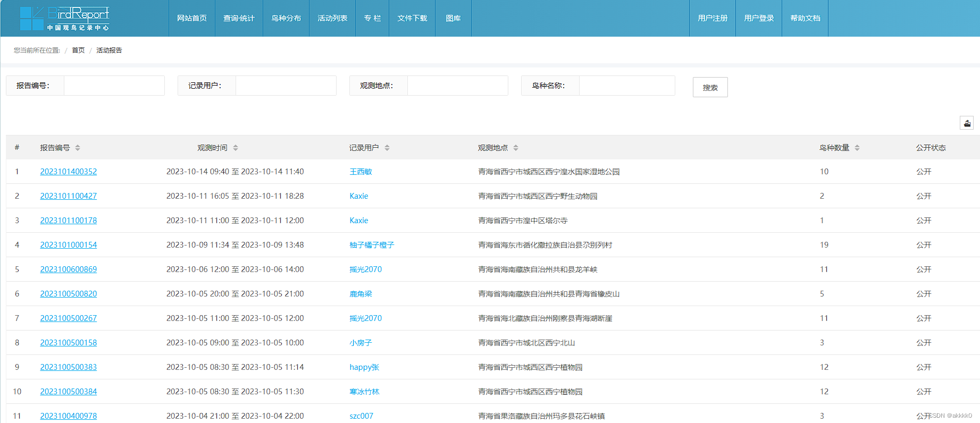Open user 摇光2070 link in row 5
The height and width of the screenshot is (423, 980).
[365, 269]
